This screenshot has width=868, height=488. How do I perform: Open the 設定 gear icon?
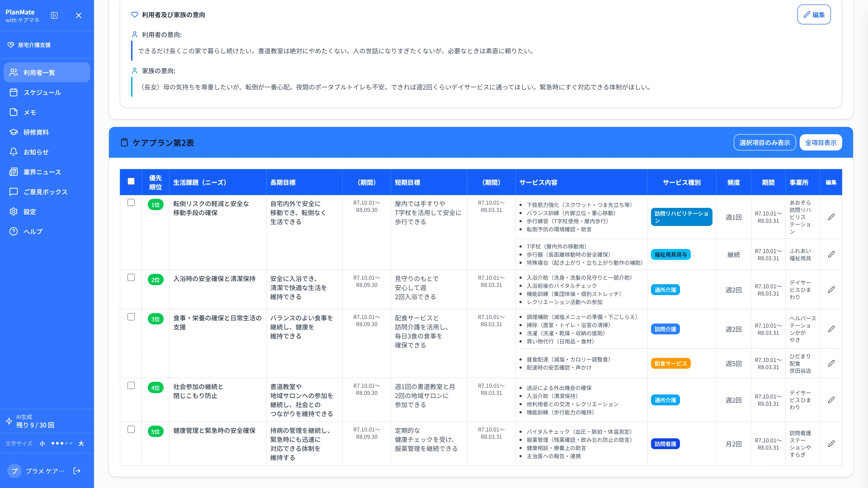[14, 211]
